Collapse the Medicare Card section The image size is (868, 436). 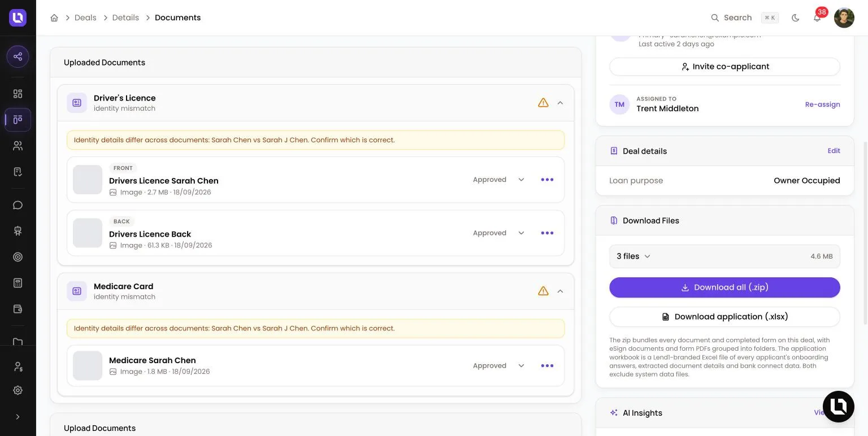pyautogui.click(x=560, y=291)
